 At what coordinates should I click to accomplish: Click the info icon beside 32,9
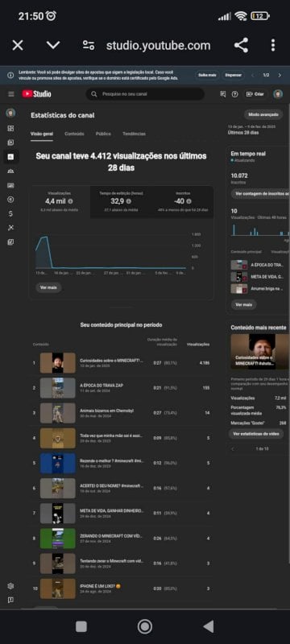point(129,201)
